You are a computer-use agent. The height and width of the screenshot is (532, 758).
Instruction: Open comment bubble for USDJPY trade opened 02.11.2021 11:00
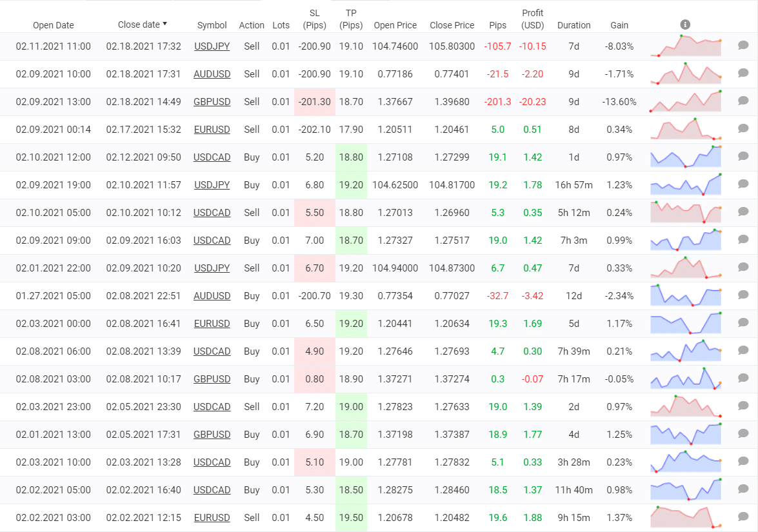(743, 45)
